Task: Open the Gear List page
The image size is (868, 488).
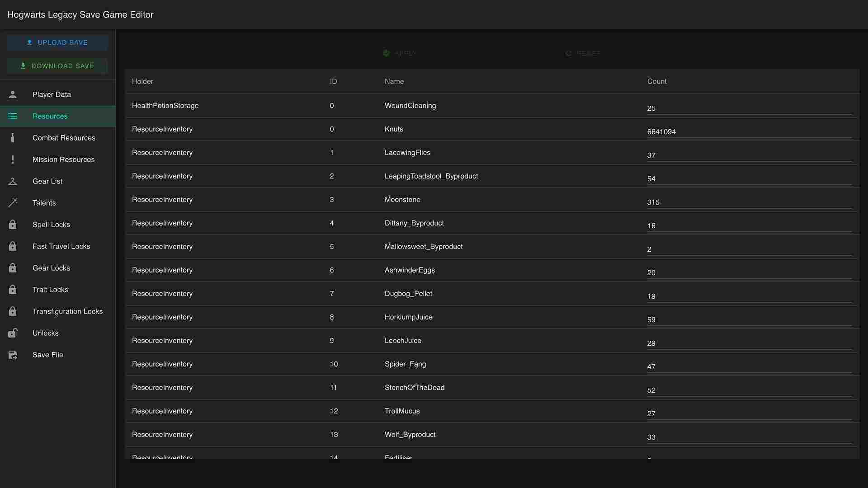Action: pyautogui.click(x=58, y=181)
